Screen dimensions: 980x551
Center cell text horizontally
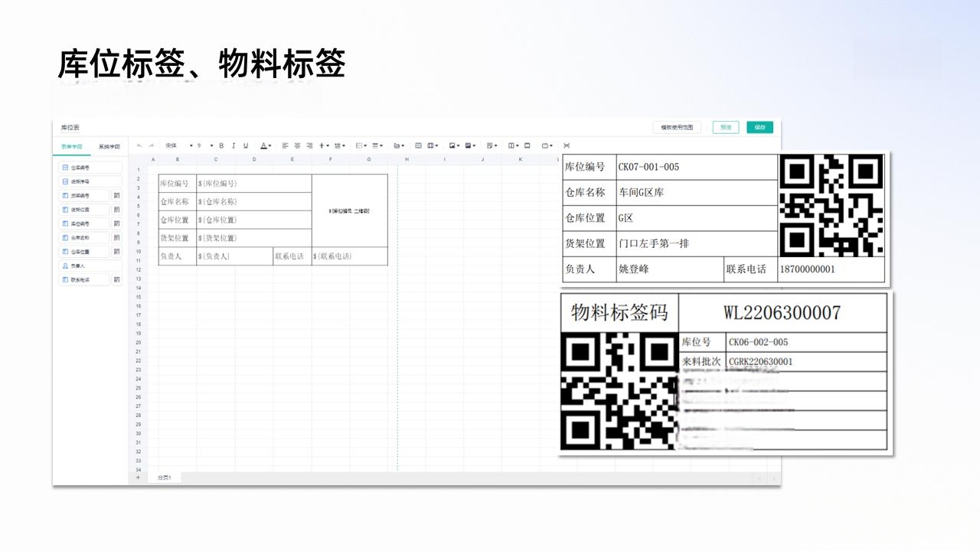[297, 145]
